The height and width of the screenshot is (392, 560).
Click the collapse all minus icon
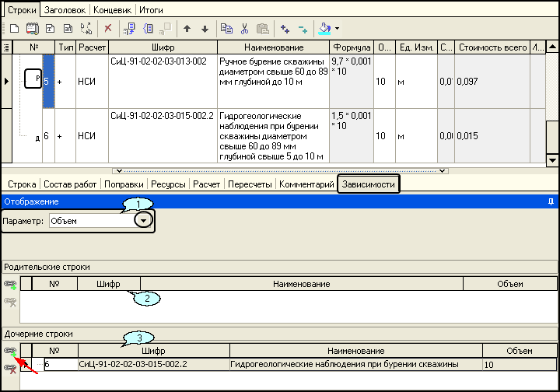tap(303, 29)
